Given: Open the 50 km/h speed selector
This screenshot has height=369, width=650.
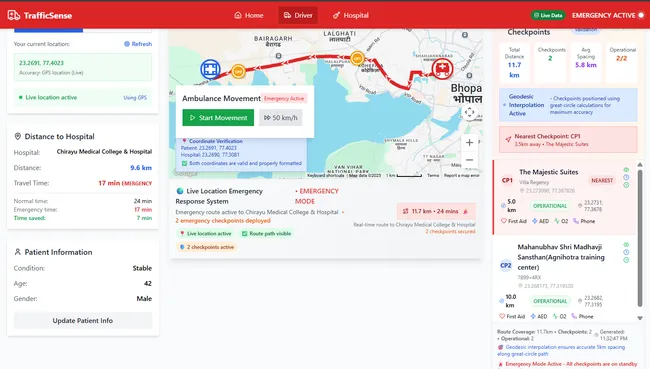Looking at the screenshot, I should (x=281, y=118).
